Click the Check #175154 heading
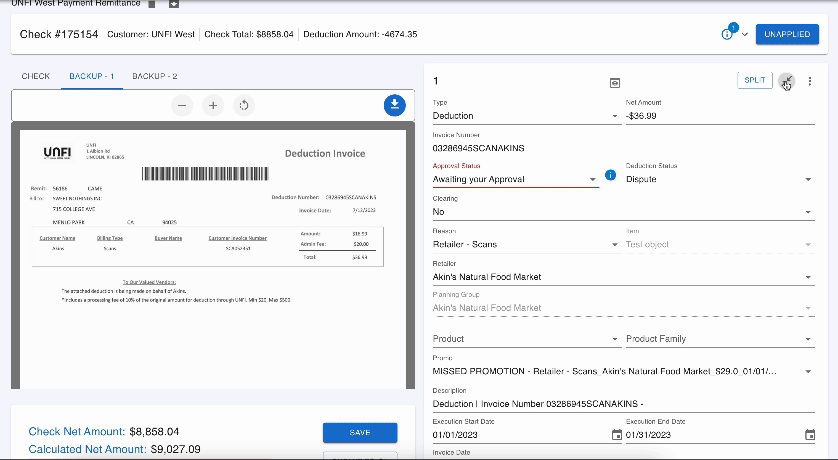This screenshot has height=460, width=838. 59,34
